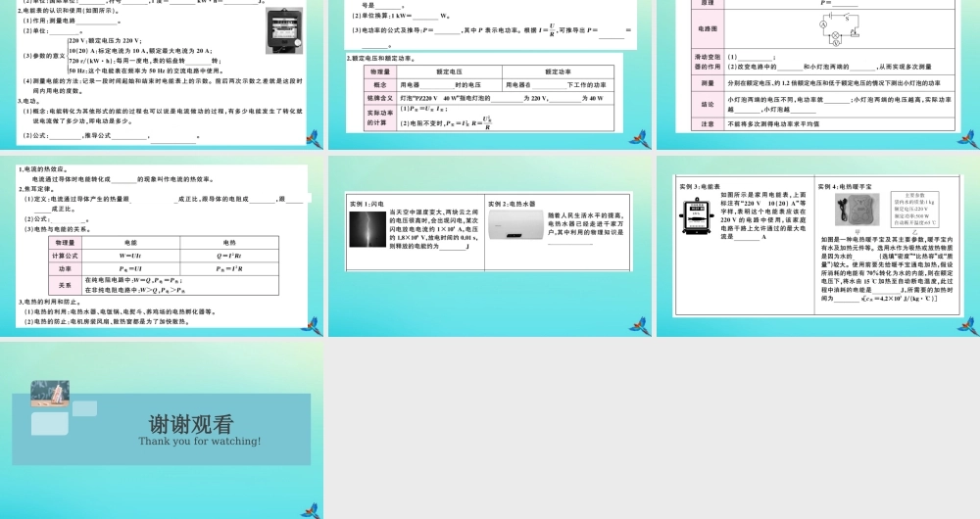This screenshot has height=519, width=980.
Task: Click the 计算公式 row header cell
Action: coord(65,256)
